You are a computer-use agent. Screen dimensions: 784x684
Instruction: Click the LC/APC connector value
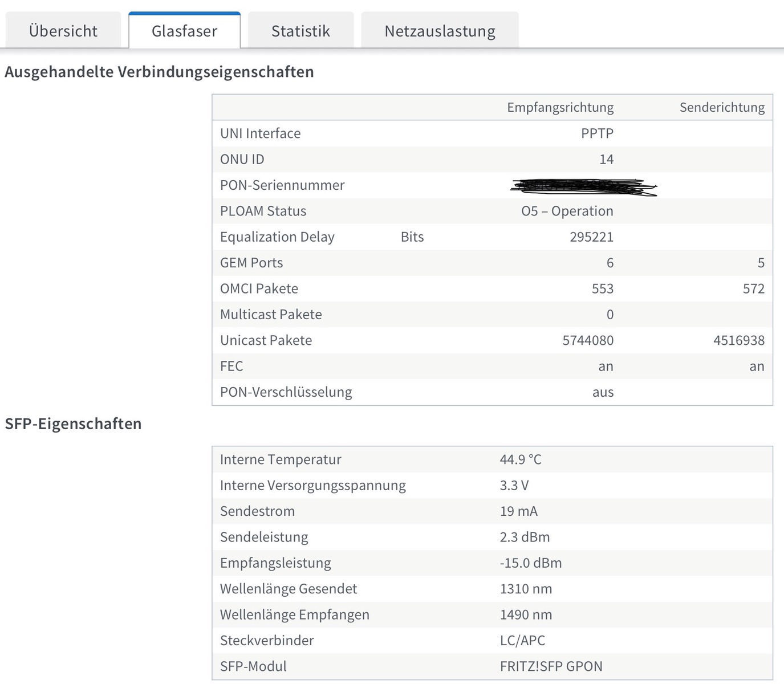522,641
